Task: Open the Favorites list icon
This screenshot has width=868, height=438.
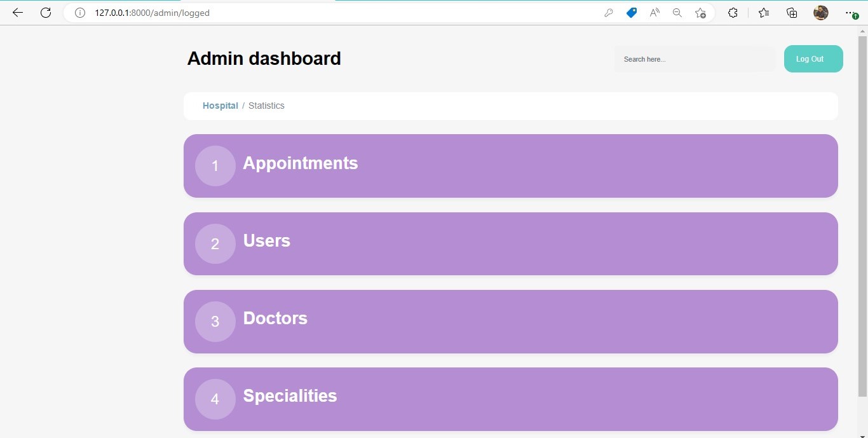Action: 763,12
